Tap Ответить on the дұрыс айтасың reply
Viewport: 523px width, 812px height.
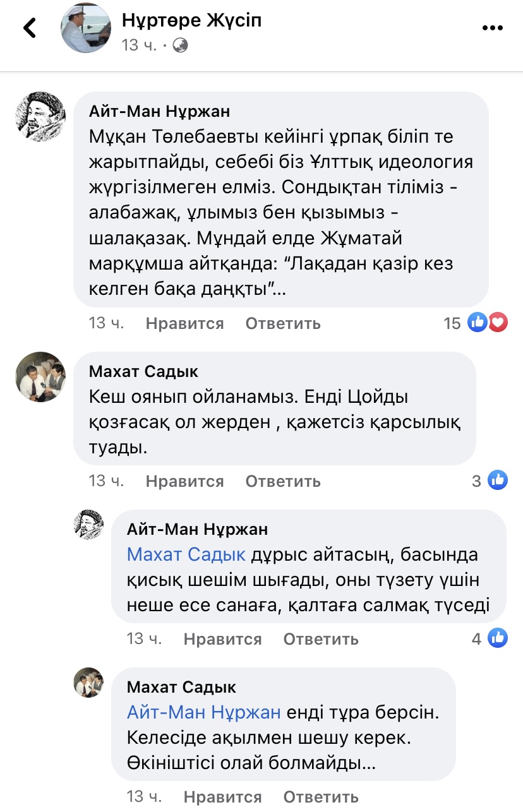tap(321, 639)
